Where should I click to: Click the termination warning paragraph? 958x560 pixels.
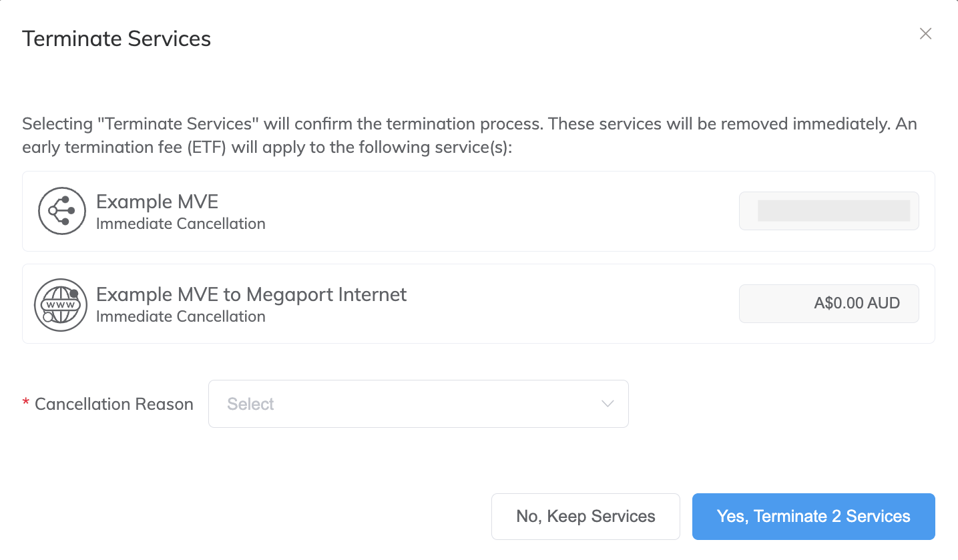(469, 135)
